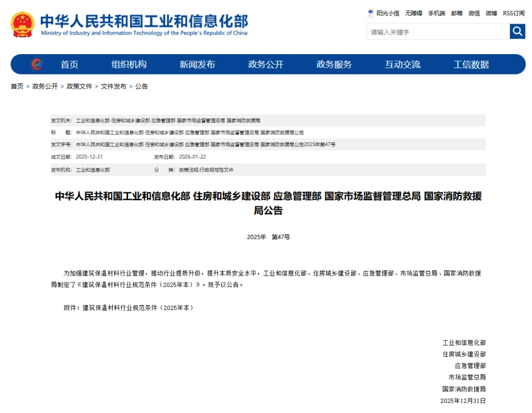Image resolution: width=532 pixels, height=413 pixels.
Task: Click the 微信 link in the header
Action: [474, 13]
